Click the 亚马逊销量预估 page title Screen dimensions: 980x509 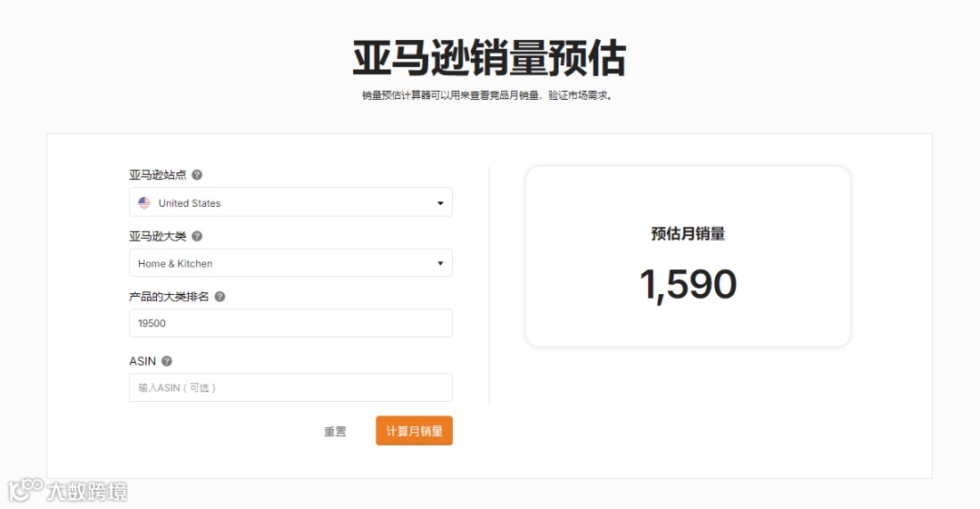coord(489,58)
